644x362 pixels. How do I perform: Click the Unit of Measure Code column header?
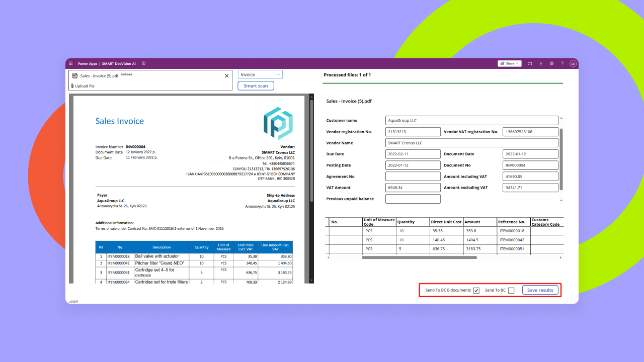379,222
